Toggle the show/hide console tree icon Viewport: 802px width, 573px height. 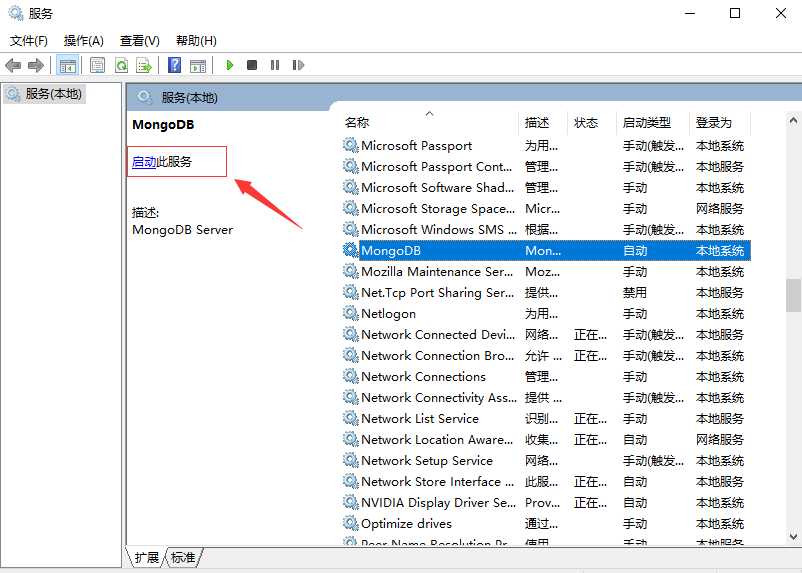(x=68, y=65)
